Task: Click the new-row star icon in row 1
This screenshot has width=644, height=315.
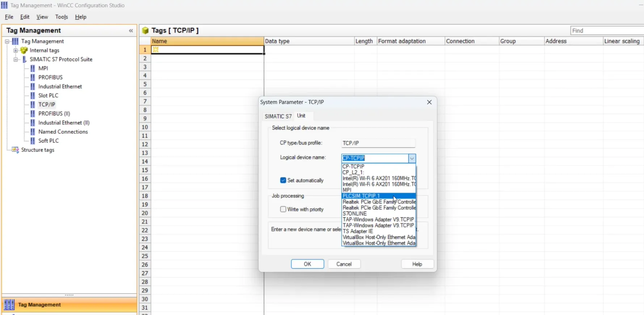Action: (156, 50)
